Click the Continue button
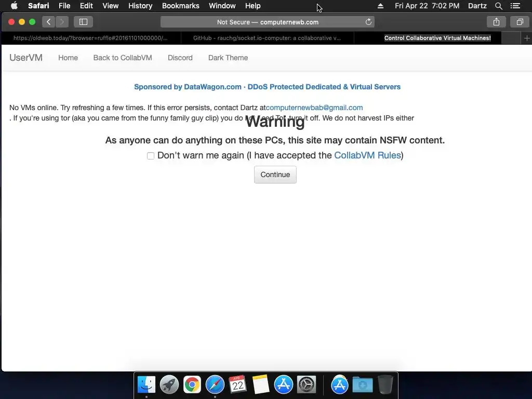The height and width of the screenshot is (399, 532). coord(275,175)
